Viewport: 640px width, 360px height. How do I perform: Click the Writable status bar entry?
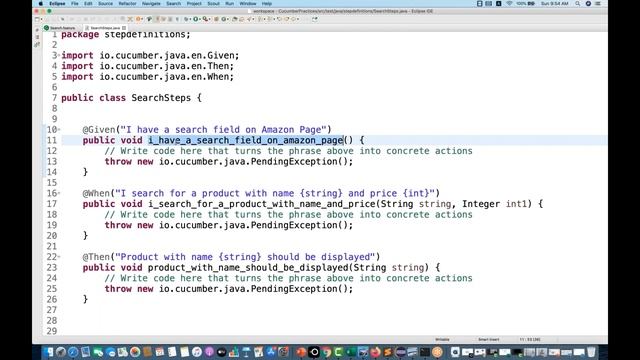point(442,339)
